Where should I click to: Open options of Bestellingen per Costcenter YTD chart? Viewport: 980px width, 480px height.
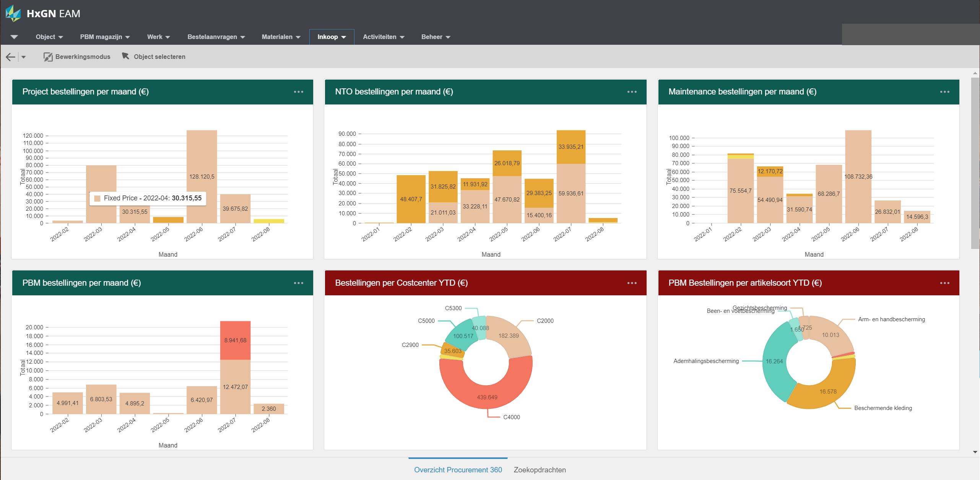632,283
